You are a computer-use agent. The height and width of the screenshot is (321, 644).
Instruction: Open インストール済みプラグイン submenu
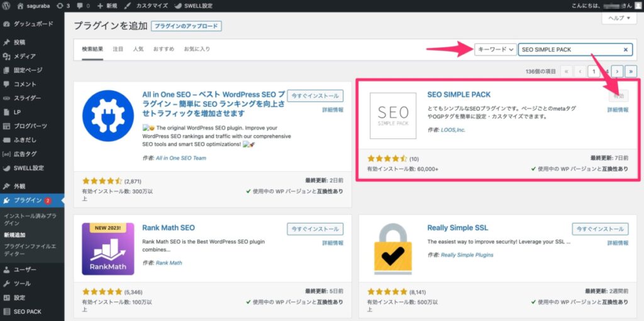pos(30,220)
